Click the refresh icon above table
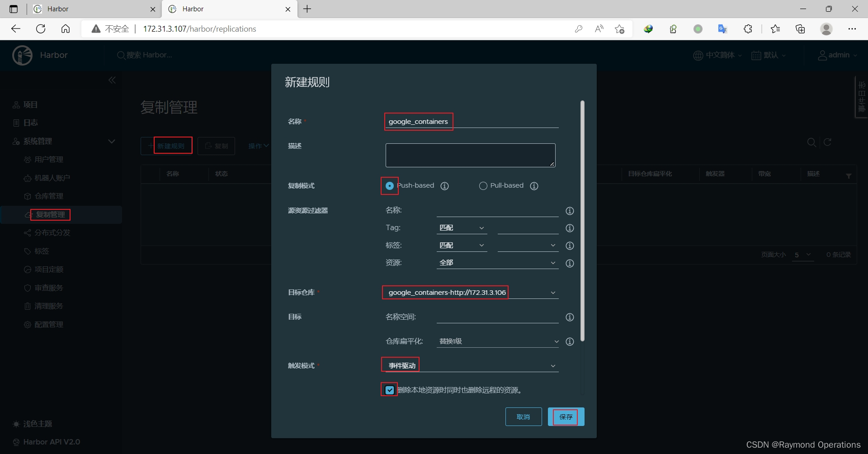Screen dimensions: 868x454 [827, 142]
